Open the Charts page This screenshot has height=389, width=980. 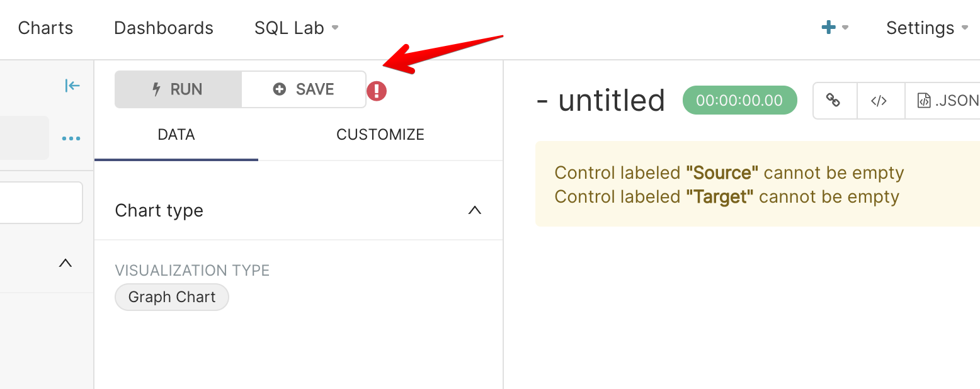45,28
